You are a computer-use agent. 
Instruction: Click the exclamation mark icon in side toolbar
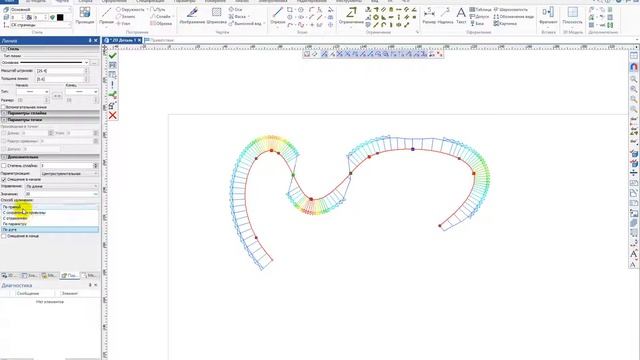tap(113, 85)
